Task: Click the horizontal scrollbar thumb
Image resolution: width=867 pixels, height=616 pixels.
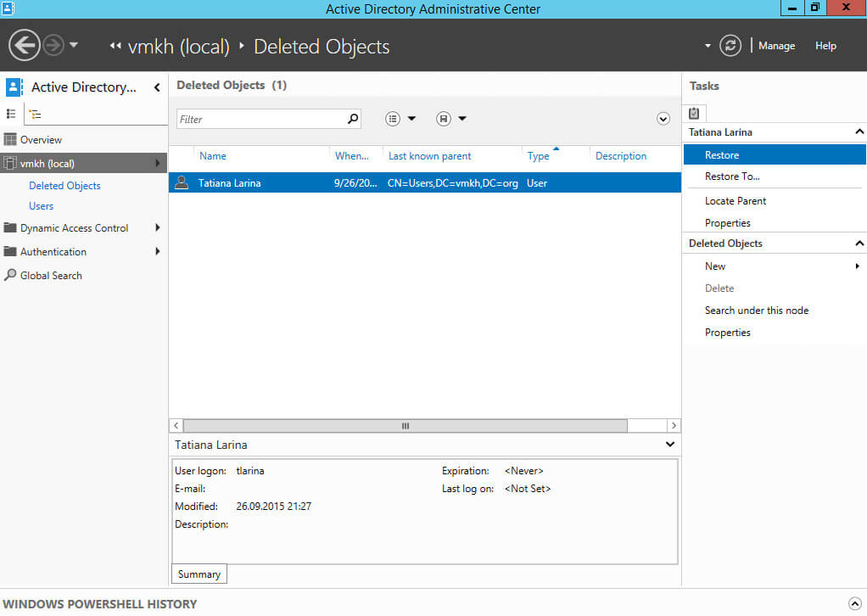Action: [406, 426]
